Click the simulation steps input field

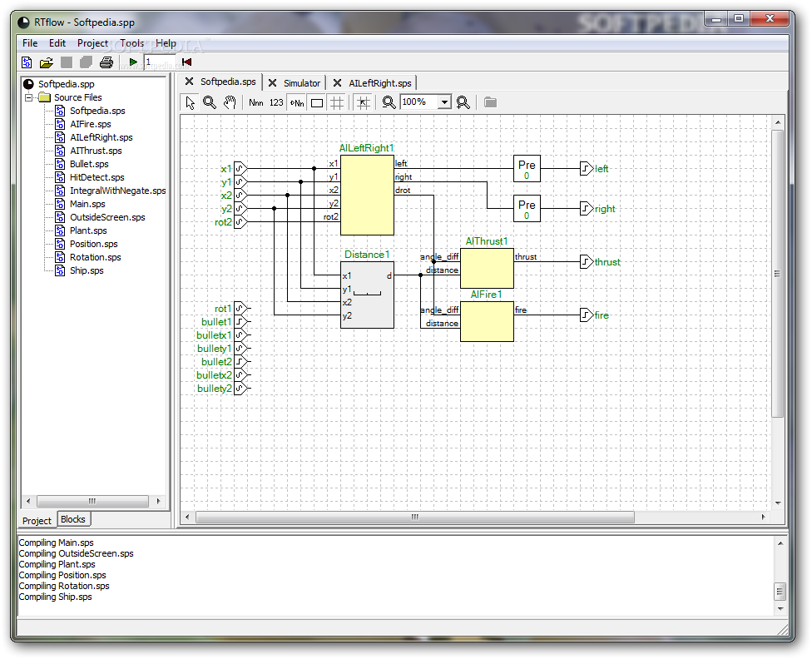159,62
